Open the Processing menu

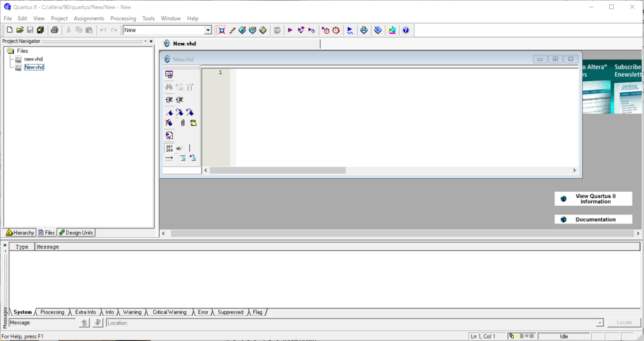coord(123,18)
